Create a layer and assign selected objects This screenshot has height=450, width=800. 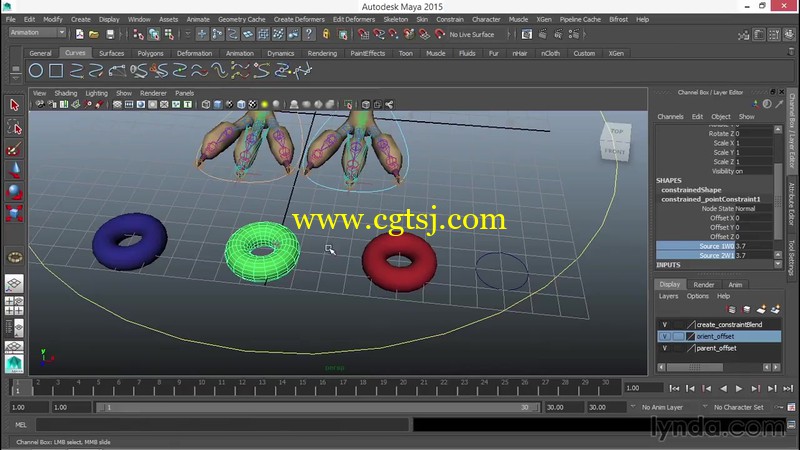pos(776,309)
